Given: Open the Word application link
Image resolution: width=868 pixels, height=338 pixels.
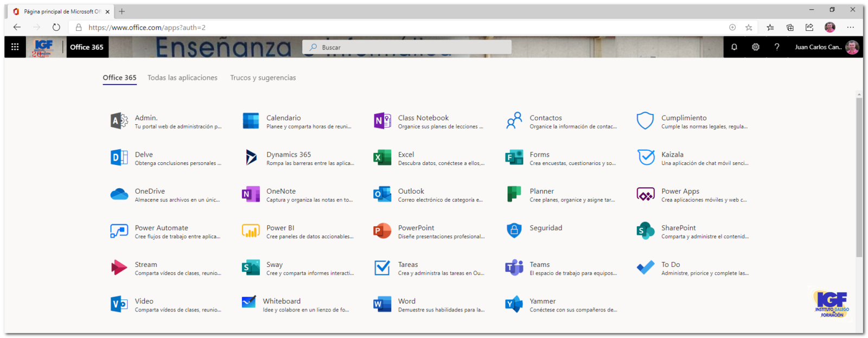Looking at the screenshot, I should [407, 301].
